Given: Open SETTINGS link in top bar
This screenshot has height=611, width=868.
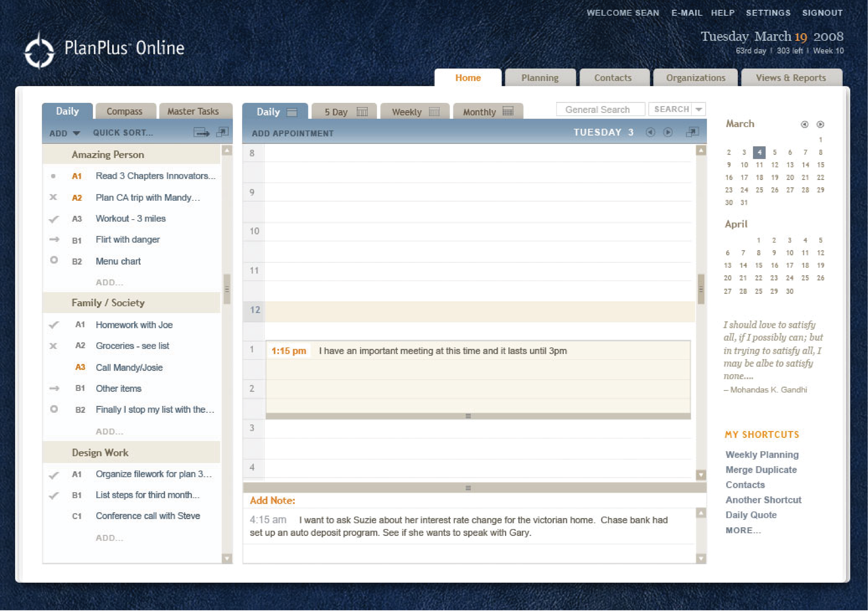Looking at the screenshot, I should tap(768, 13).
